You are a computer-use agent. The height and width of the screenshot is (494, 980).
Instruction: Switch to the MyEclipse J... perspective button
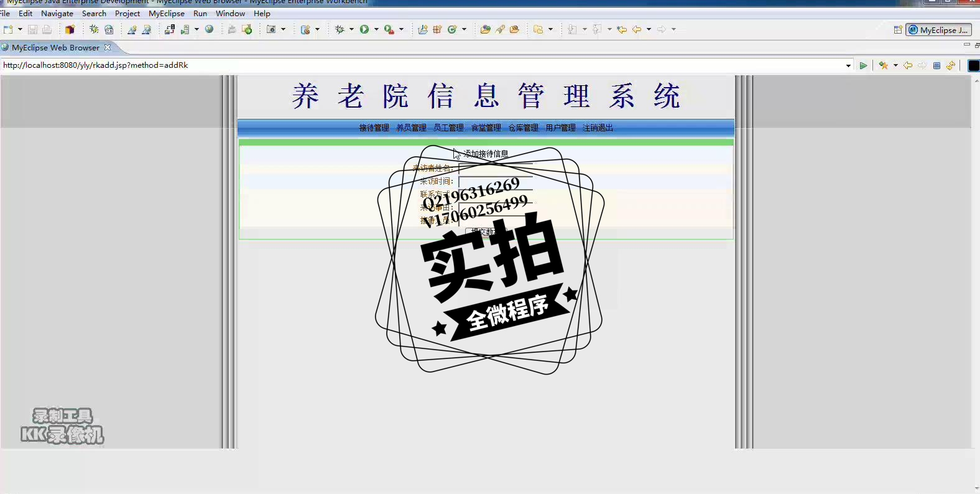click(938, 30)
